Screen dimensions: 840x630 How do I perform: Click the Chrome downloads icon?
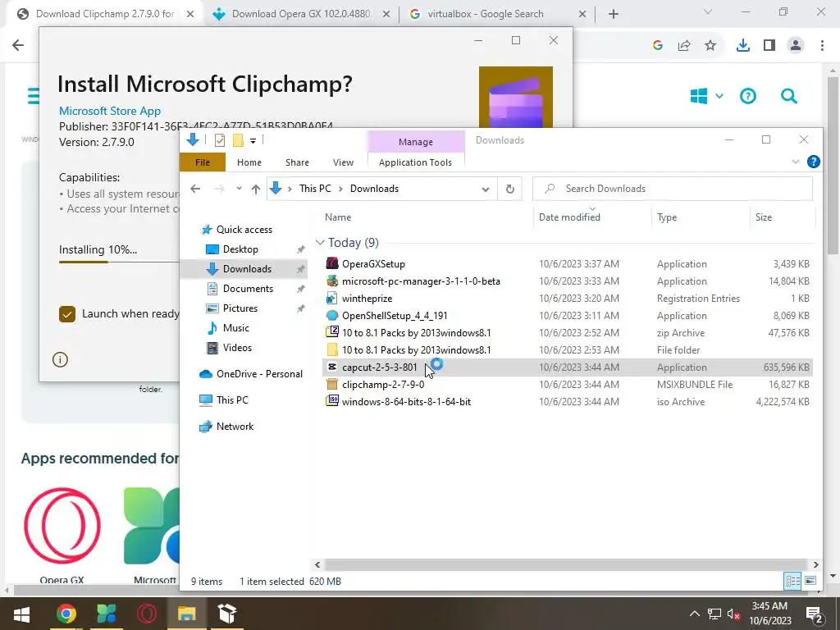tap(742, 46)
